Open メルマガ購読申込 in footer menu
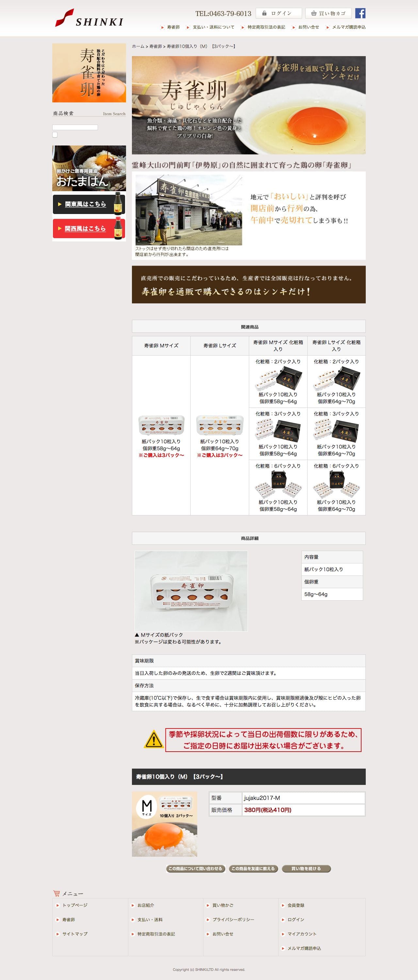Viewport: 418px width, 980px height. pyautogui.click(x=304, y=948)
